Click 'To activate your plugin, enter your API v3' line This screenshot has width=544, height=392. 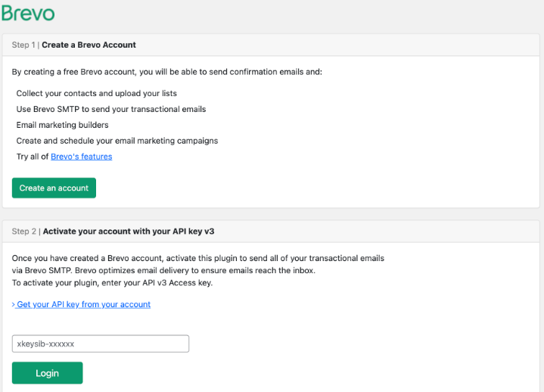pos(112,283)
